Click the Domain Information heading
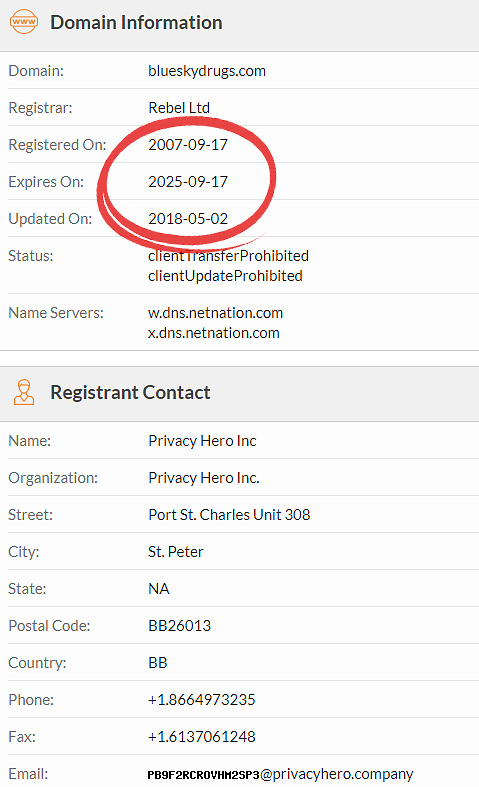This screenshot has height=787, width=479. [136, 23]
